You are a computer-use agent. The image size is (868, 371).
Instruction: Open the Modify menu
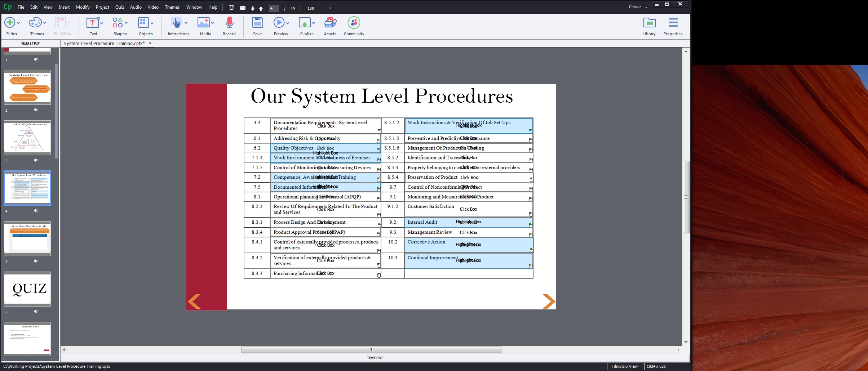pos(83,7)
